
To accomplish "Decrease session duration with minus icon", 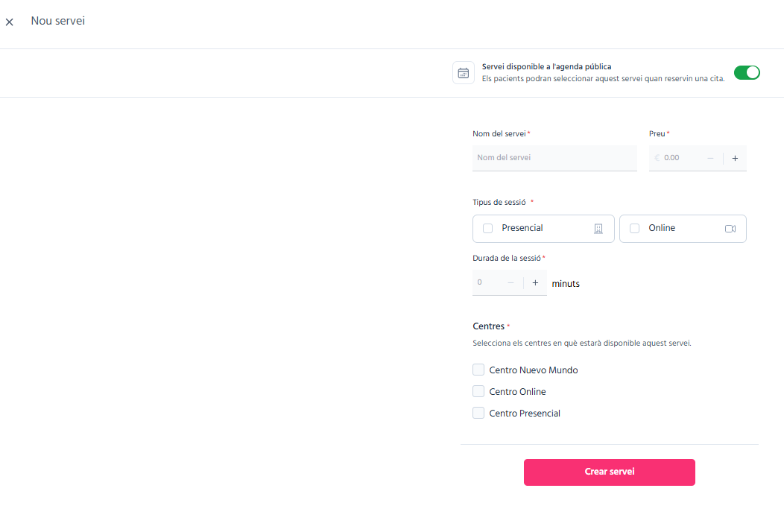I will (x=510, y=283).
